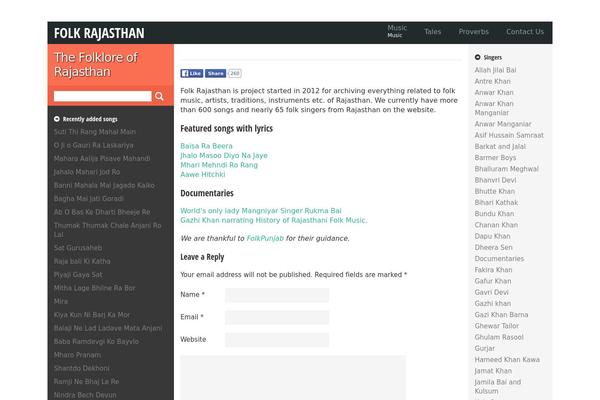Select singer Asif Hussain Samraat
The height and width of the screenshot is (400, 600).
click(509, 136)
